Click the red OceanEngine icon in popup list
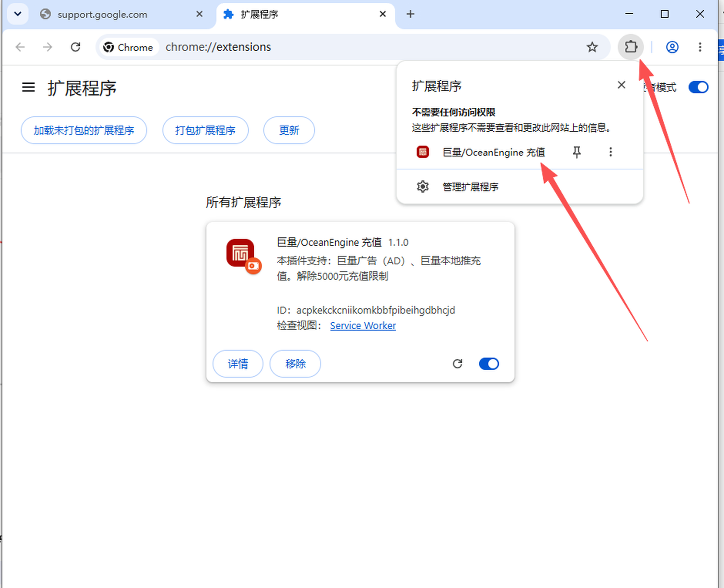 tap(423, 152)
